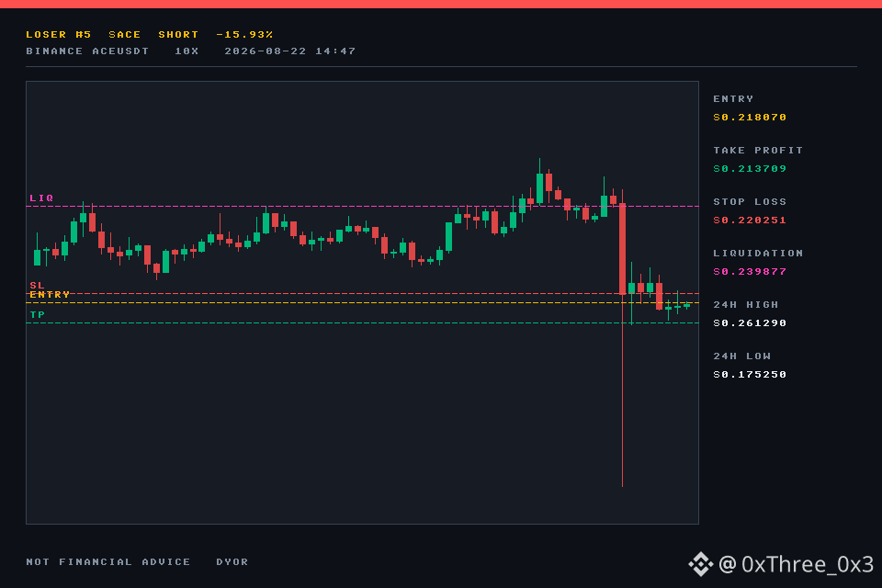Screen dimensions: 882x588
Task: Select the $ACE ticker label
Action: (124, 34)
